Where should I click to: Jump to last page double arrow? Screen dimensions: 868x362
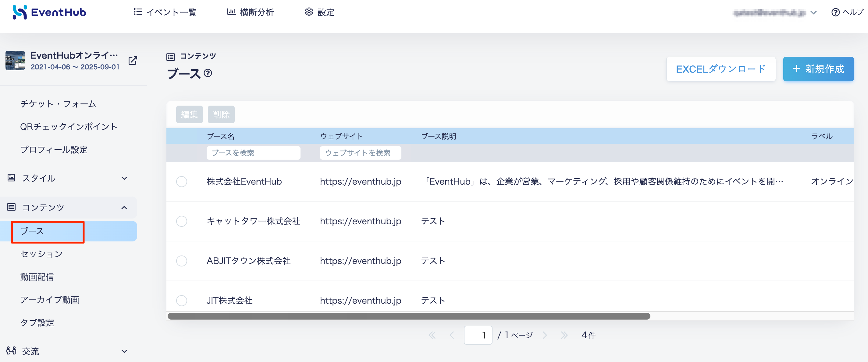click(564, 335)
